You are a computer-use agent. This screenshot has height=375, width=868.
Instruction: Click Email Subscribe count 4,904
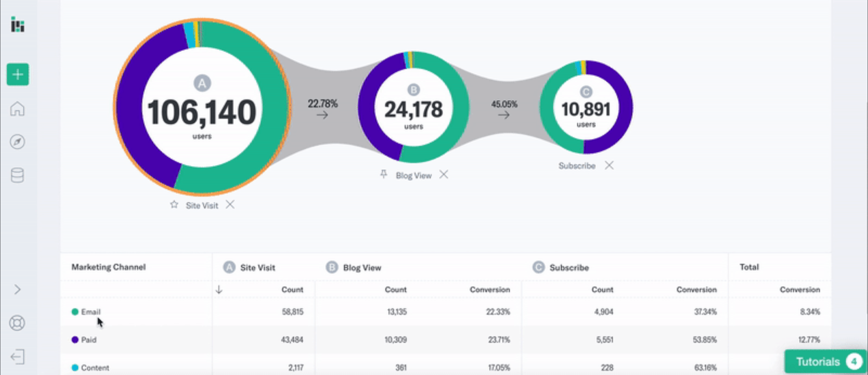pyautogui.click(x=603, y=312)
